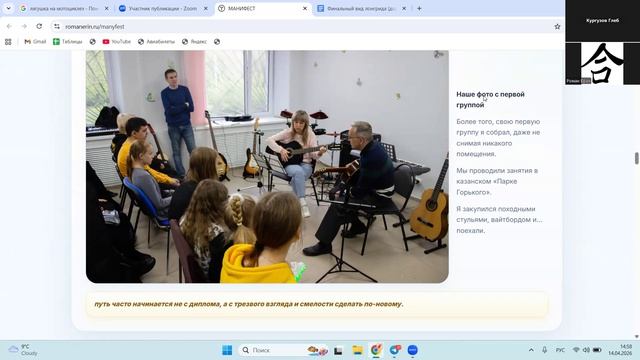The image size is (640, 360).
Task: Open Chrome from the taskbar
Action: coord(376,350)
